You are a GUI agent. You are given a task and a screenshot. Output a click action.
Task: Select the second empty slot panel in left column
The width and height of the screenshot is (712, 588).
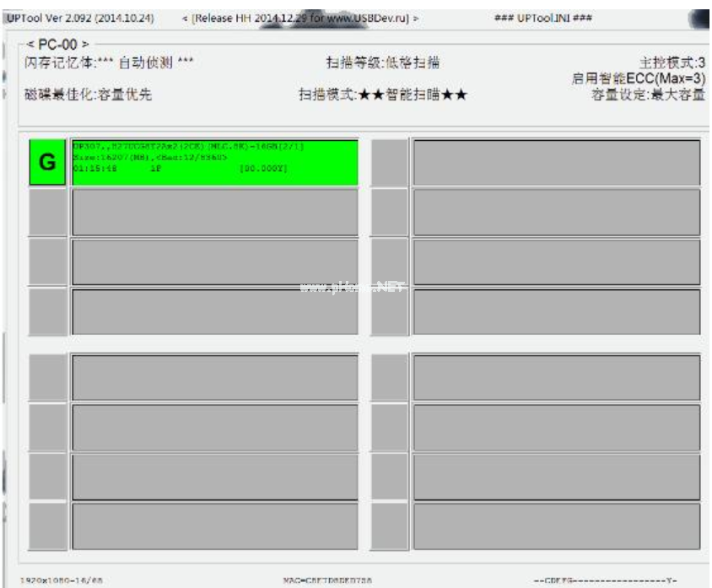[x=214, y=262]
